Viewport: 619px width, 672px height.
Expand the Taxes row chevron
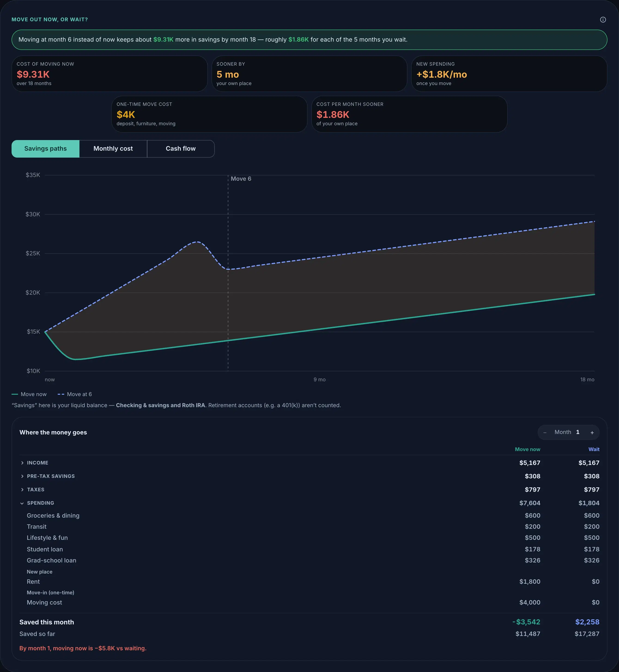(22, 490)
